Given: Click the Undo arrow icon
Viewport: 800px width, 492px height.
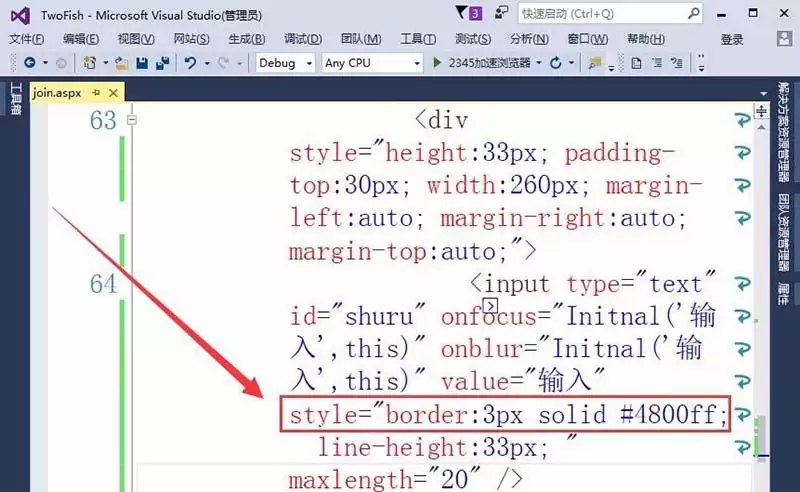Looking at the screenshot, I should [x=189, y=63].
